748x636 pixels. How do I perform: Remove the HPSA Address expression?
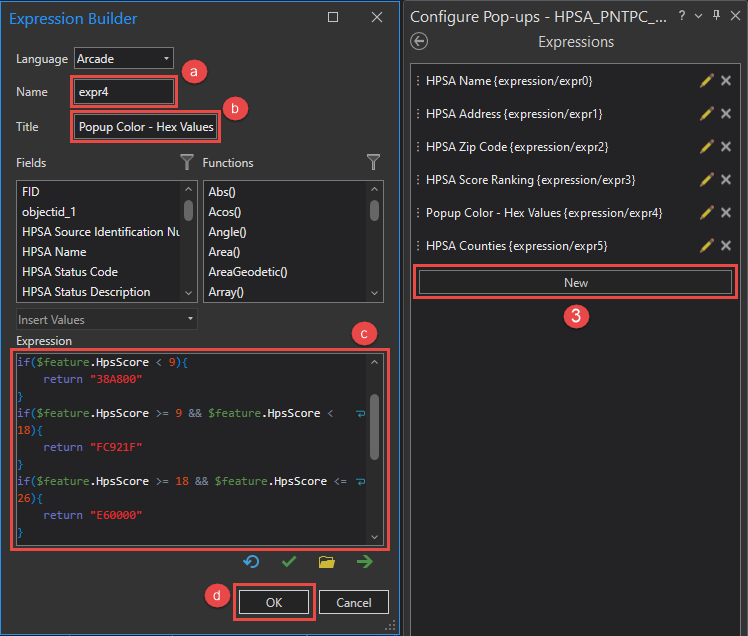click(x=726, y=114)
